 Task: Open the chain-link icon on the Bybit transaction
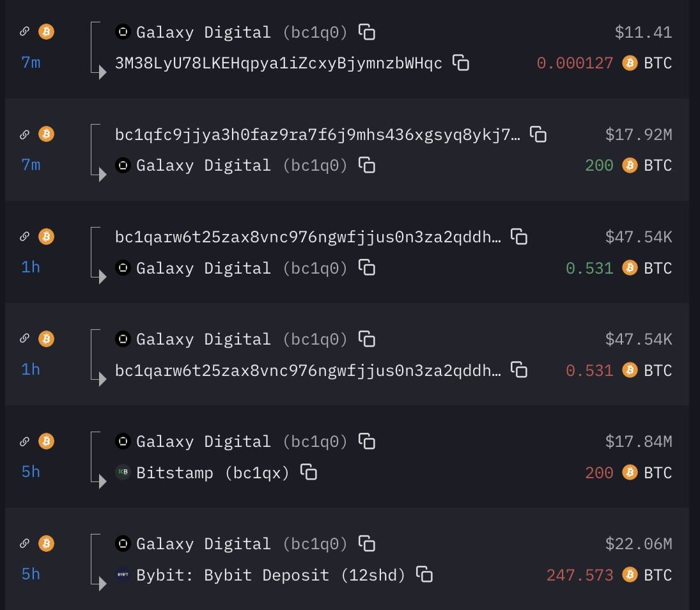(x=25, y=544)
